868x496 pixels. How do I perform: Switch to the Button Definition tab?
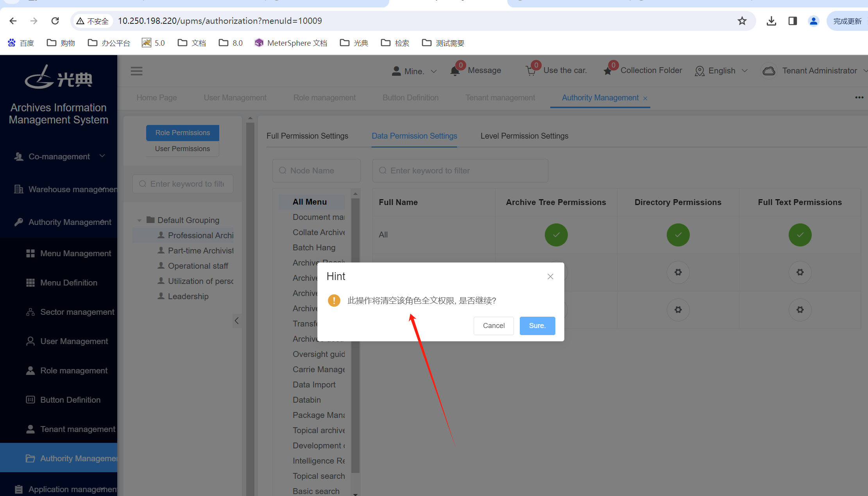[410, 98]
